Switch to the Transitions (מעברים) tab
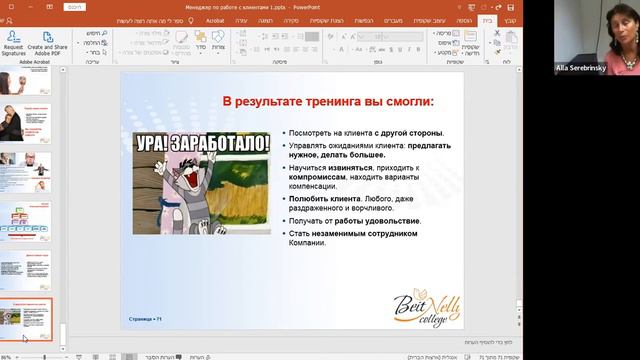 point(393,20)
